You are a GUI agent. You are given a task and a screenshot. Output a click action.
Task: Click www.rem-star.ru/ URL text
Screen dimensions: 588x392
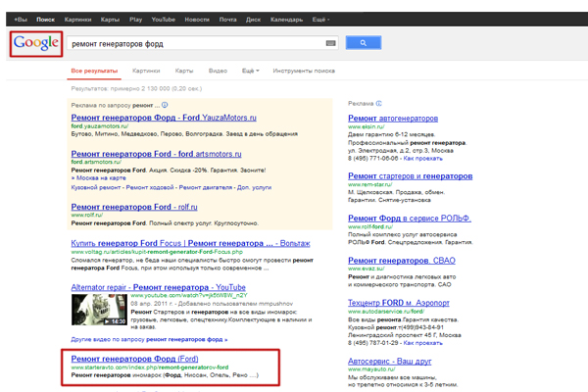tap(370, 184)
